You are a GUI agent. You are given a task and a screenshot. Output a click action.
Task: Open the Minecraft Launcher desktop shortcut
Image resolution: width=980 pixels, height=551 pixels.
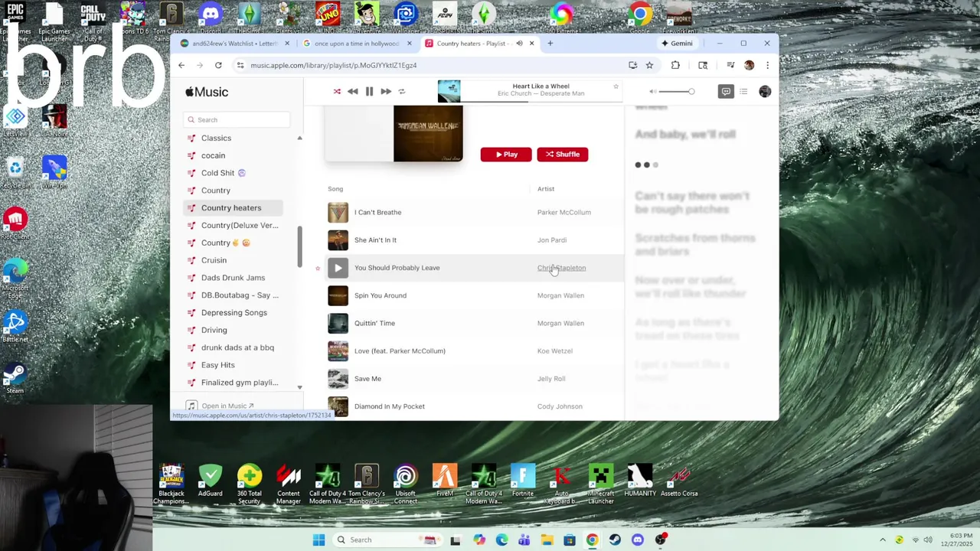(601, 482)
